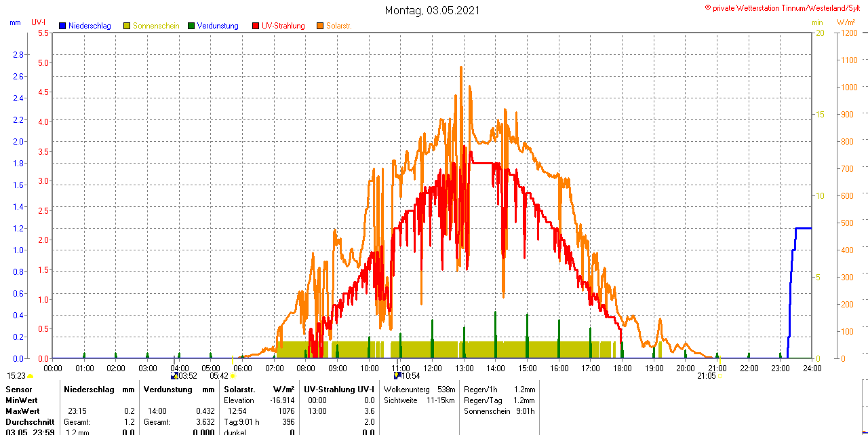
Task: Click the yellow sun icon beside 15:23
Action: (x=30, y=375)
